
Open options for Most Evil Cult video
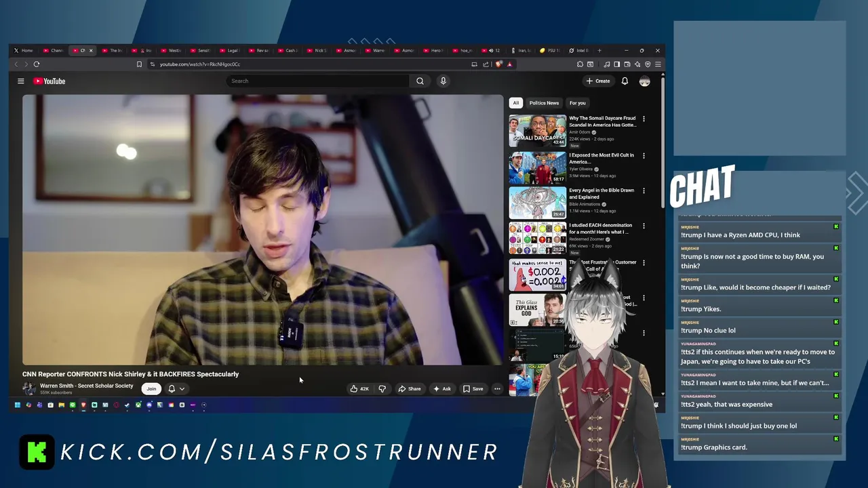(644, 155)
